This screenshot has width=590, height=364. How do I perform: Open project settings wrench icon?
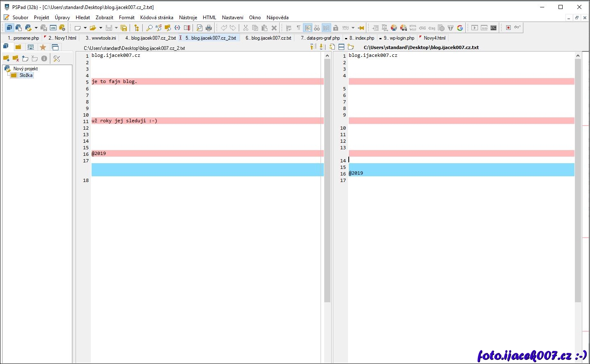pos(57,58)
